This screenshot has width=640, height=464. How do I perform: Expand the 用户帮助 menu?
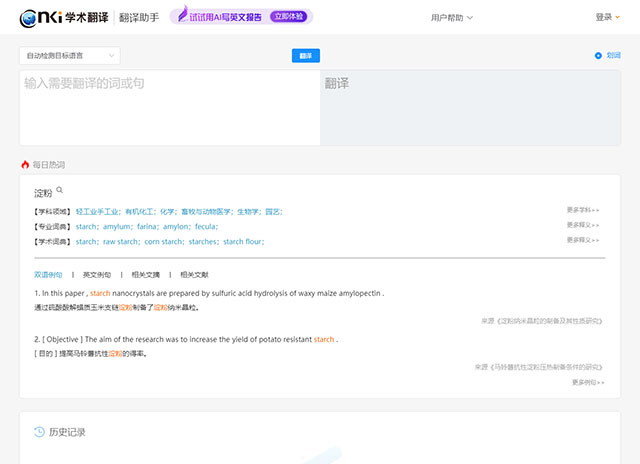coord(452,17)
